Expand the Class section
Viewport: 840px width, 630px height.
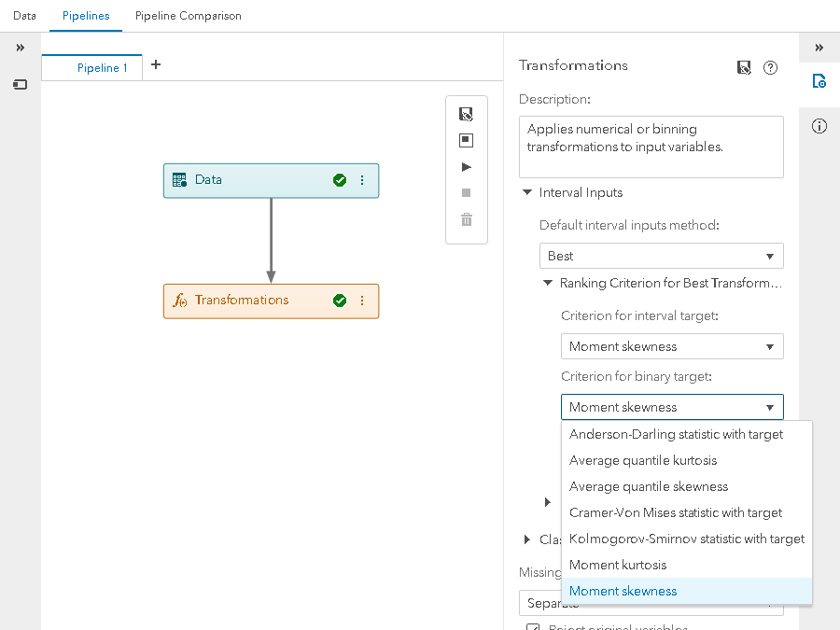coord(525,539)
